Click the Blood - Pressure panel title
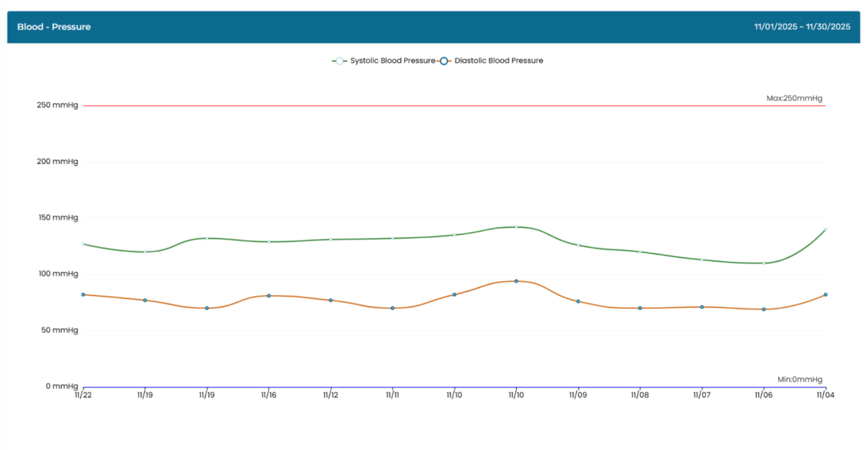 pyautogui.click(x=54, y=27)
